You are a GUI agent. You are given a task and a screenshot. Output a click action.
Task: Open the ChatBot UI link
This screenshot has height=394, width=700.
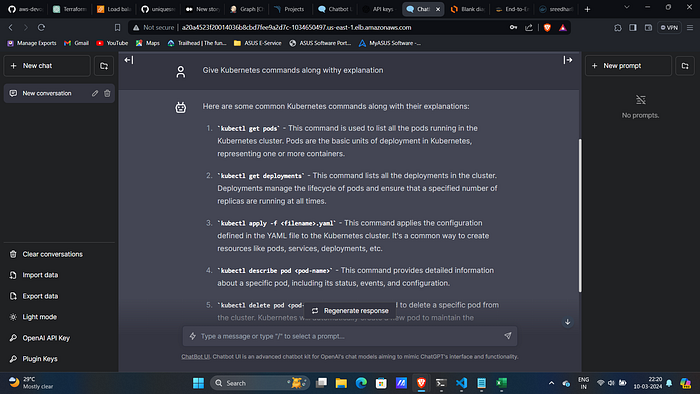(196, 357)
